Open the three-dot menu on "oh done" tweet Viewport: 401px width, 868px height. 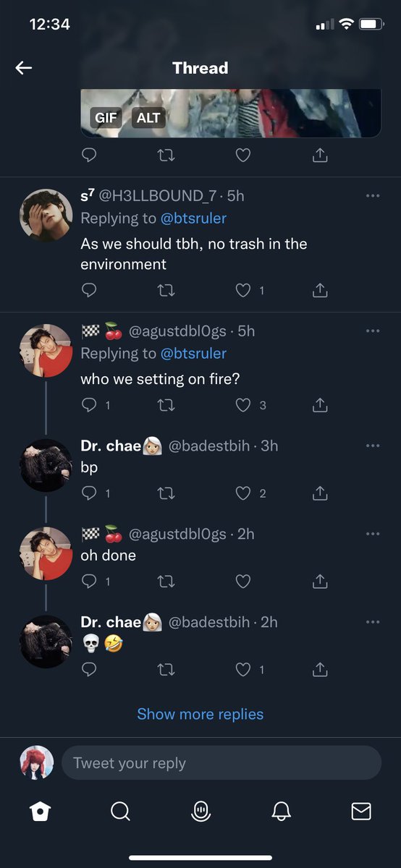coord(373,534)
